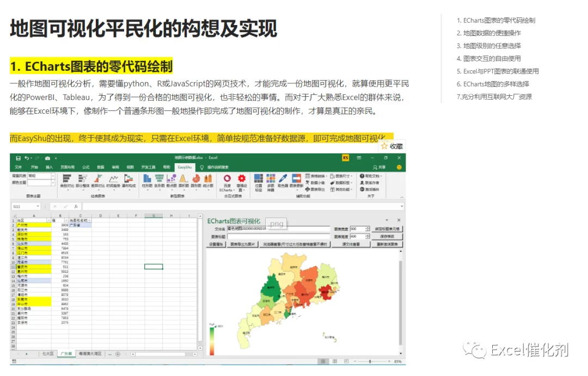Click the Excel save disk icon
The width and height of the screenshot is (588, 376).
(x=18, y=158)
